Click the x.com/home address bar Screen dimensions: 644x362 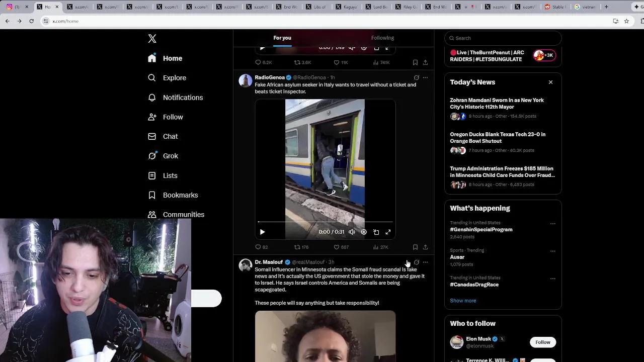point(322,21)
